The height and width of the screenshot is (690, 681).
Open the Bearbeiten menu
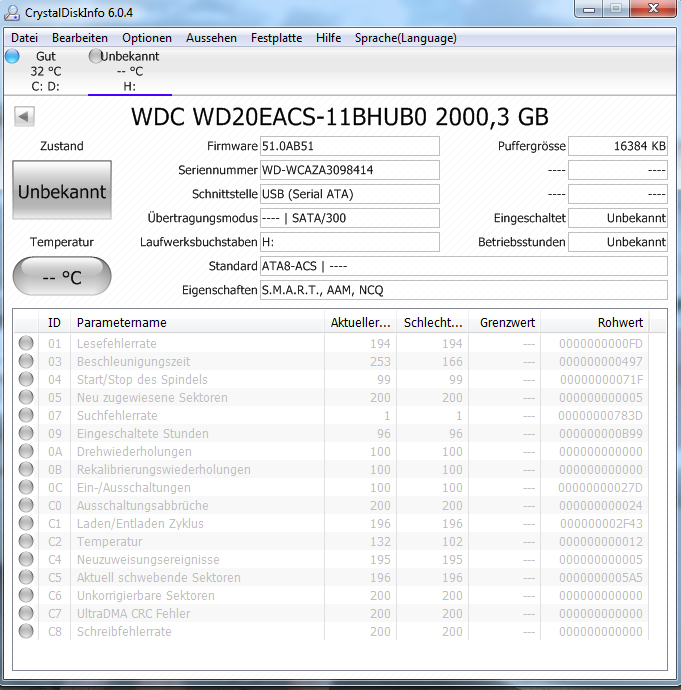coord(80,38)
